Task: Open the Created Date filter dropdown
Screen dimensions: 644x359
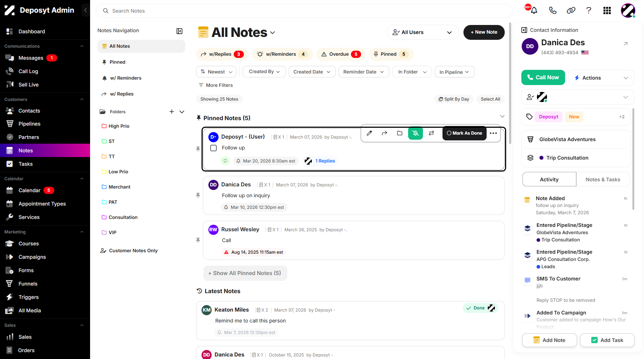Action: coord(312,72)
